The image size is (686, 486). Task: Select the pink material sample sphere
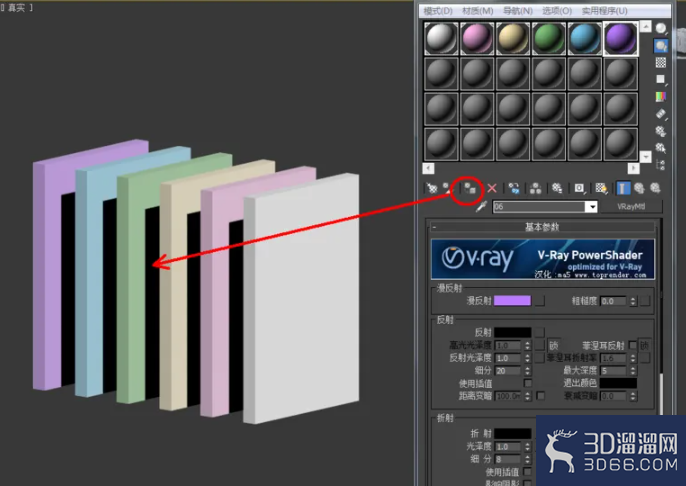coord(477,38)
